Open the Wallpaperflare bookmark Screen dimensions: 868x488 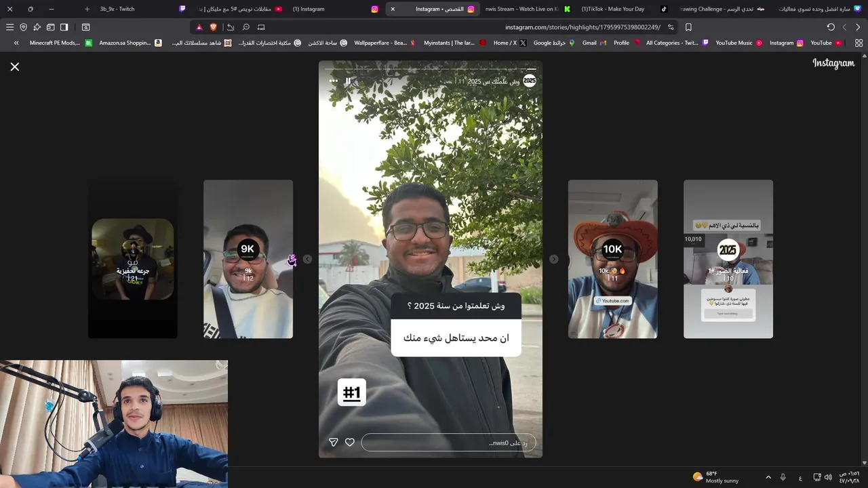(385, 43)
